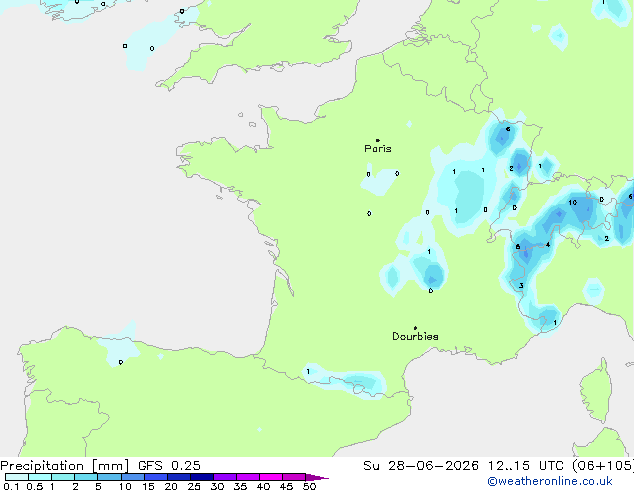Select the 10–15 mm legend color swatch
Screen dimensions: 634x490
pyautogui.click(x=132, y=477)
